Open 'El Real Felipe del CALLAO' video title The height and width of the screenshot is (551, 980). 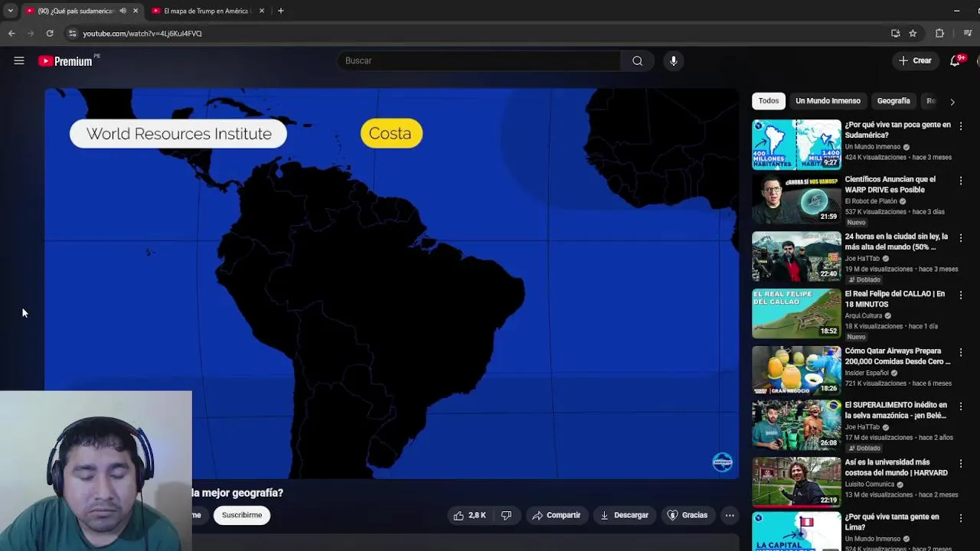pos(895,298)
